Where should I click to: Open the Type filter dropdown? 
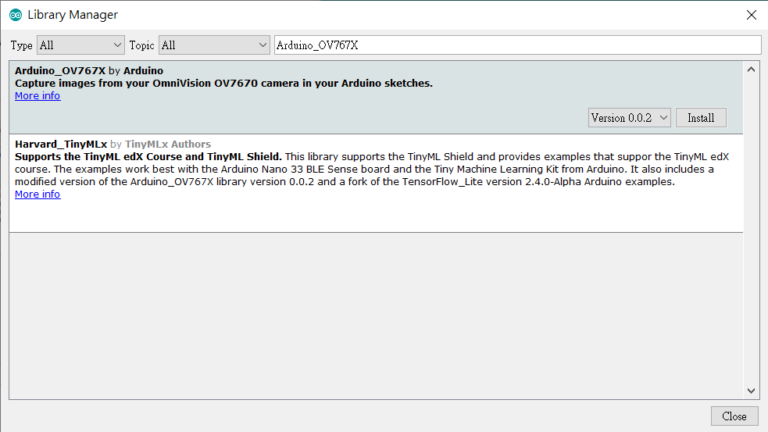[x=80, y=45]
